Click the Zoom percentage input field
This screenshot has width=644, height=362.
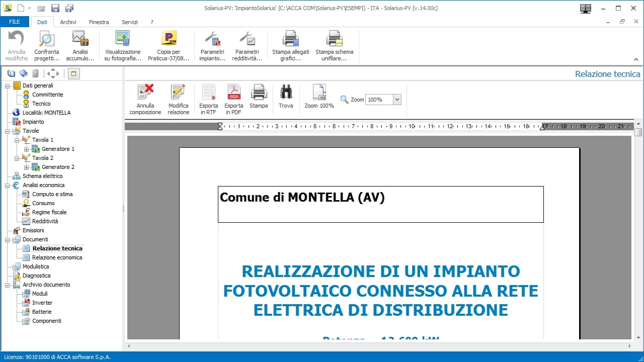click(379, 100)
